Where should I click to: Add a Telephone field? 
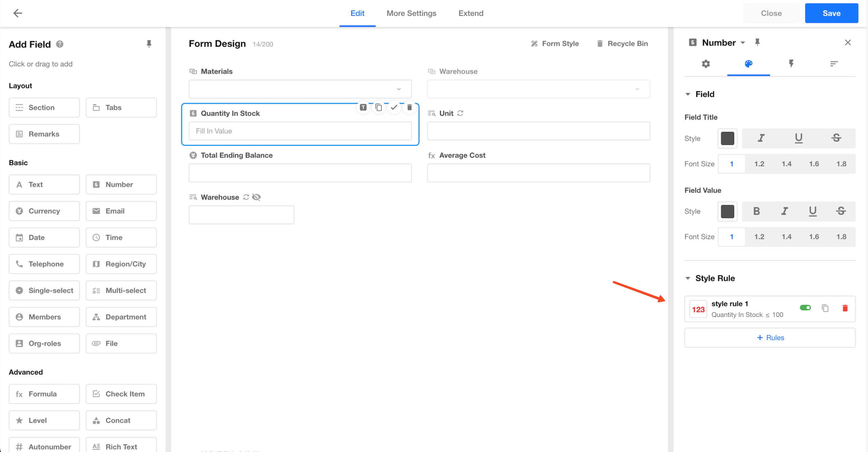tap(44, 264)
